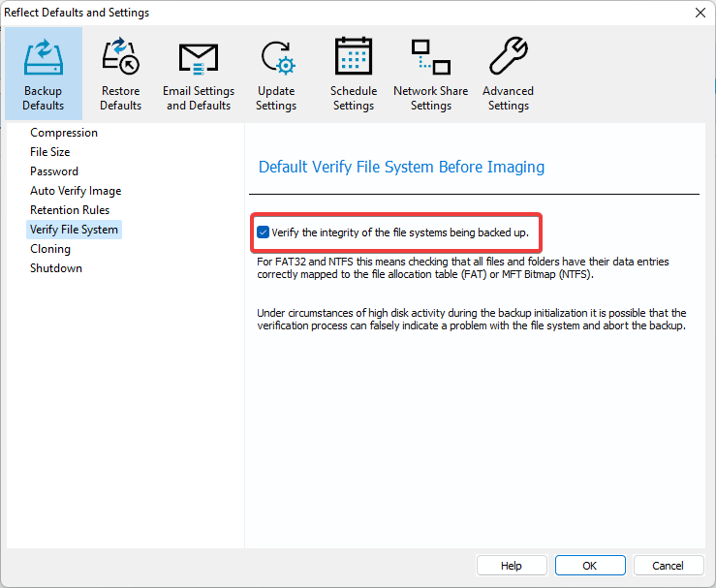
Task: Dismiss dialog with the Cancel button
Action: pyautogui.click(x=669, y=566)
